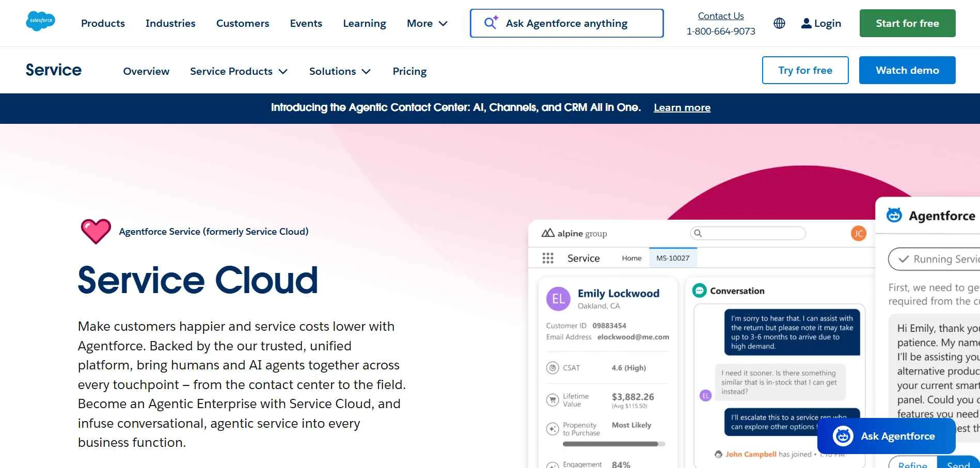Click the heart icon above Agentforce Service
This screenshot has height=468, width=980.
(96, 231)
